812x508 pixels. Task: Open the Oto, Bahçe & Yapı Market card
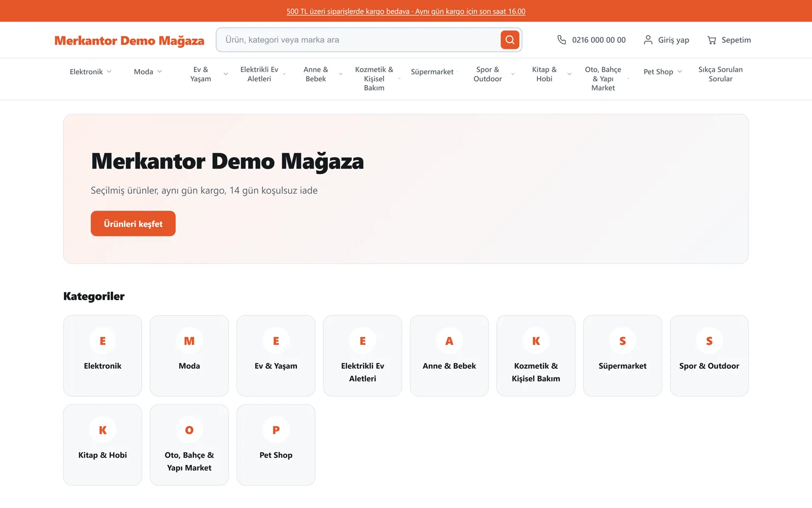[x=189, y=445]
